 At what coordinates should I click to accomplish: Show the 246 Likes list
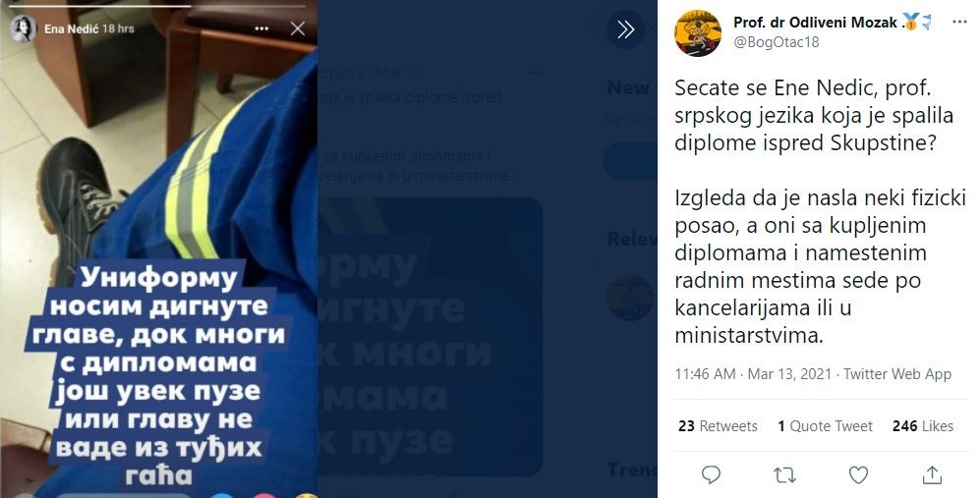[923, 426]
